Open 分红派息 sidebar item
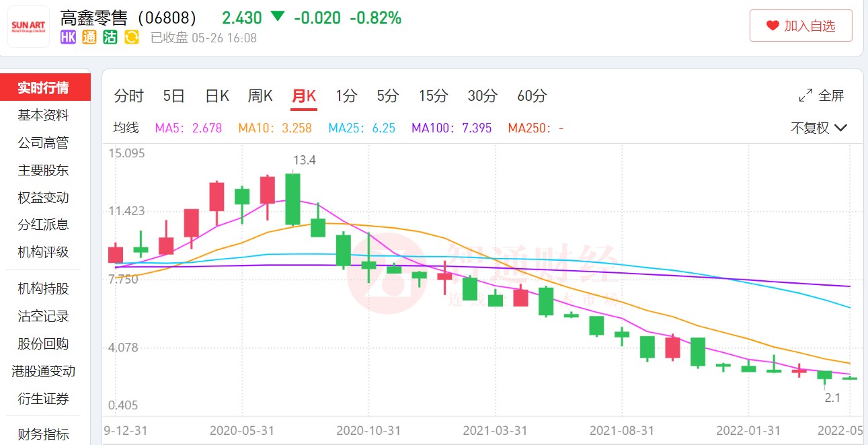Screen dimensions: 868x445 click(43, 225)
